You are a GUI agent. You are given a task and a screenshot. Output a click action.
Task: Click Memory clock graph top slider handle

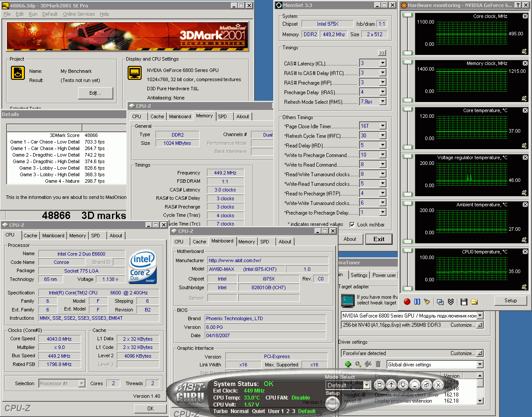(408, 62)
